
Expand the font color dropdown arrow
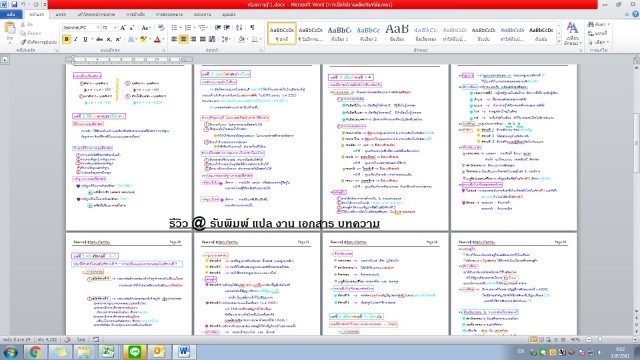pos(163,39)
